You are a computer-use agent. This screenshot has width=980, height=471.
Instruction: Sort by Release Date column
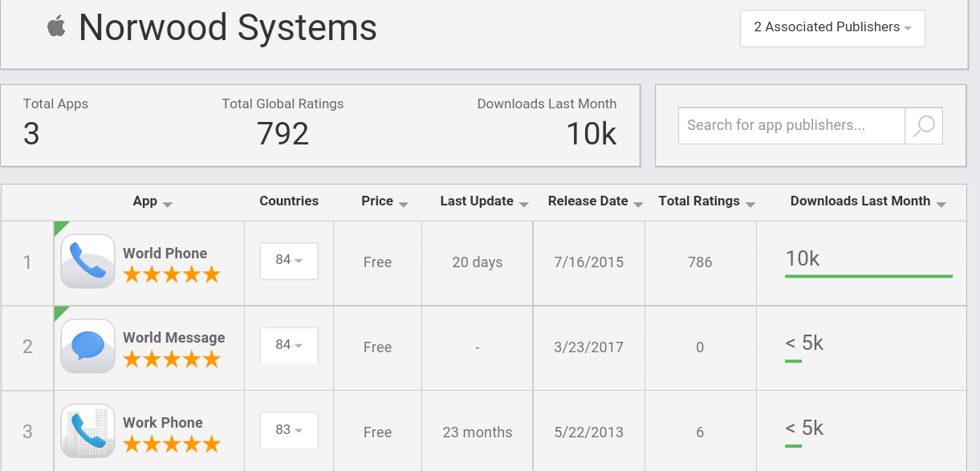[x=596, y=201]
